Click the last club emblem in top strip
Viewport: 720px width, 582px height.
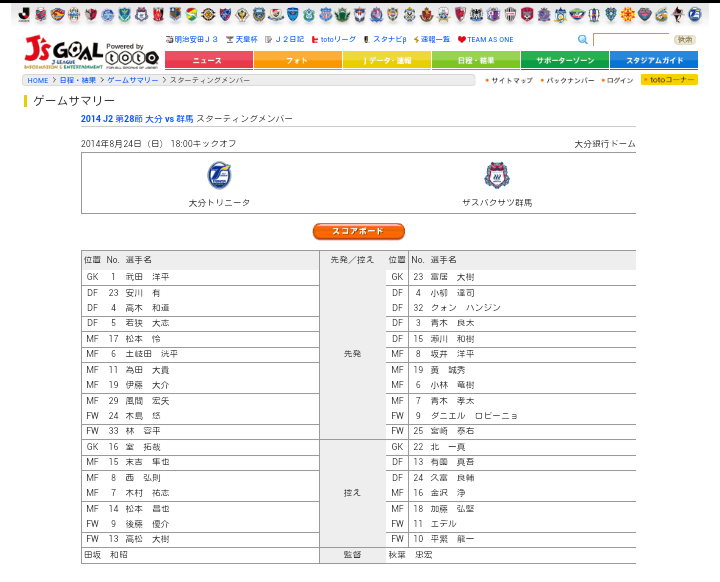pyautogui.click(x=695, y=14)
